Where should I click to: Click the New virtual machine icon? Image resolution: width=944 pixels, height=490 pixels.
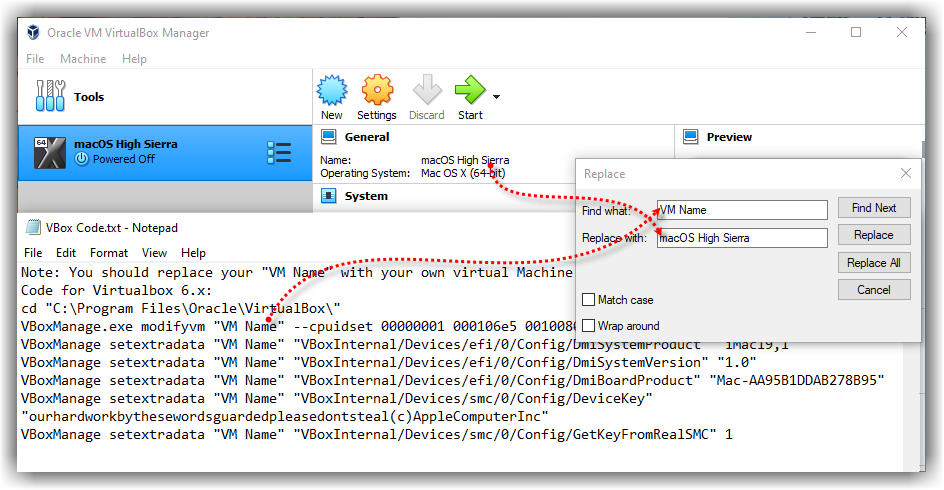[x=332, y=91]
